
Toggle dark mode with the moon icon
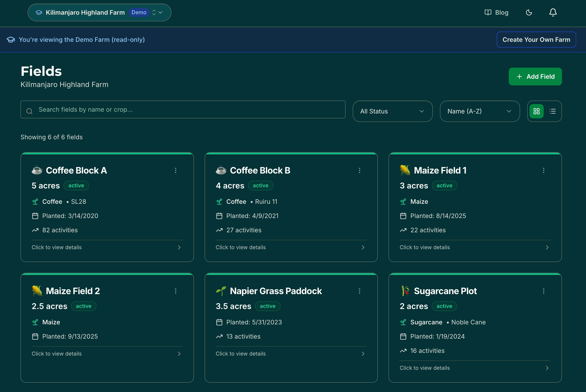(529, 12)
